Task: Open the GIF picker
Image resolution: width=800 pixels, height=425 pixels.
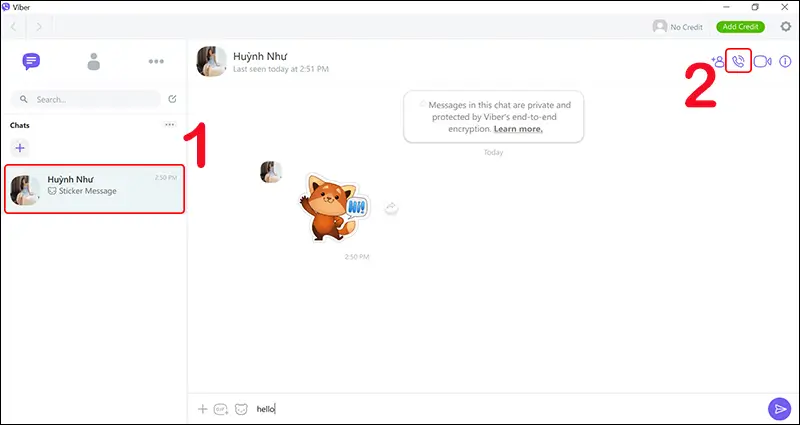Action: (x=221, y=409)
